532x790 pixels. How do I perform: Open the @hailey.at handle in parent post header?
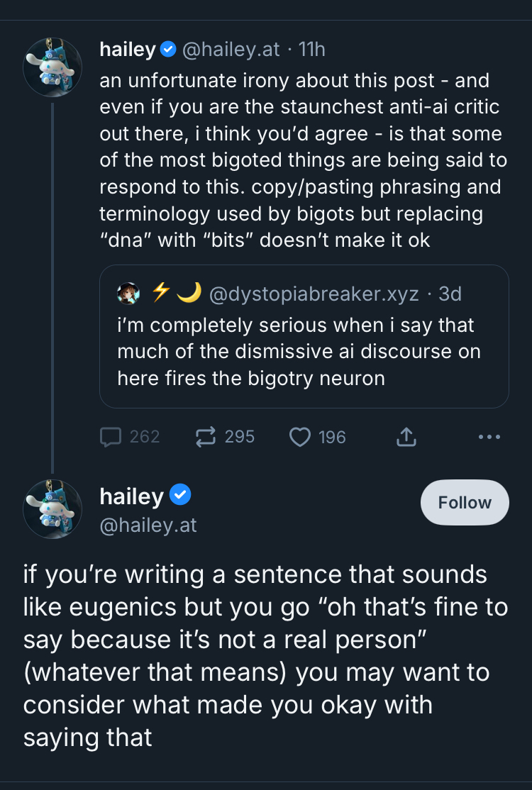[x=231, y=50]
